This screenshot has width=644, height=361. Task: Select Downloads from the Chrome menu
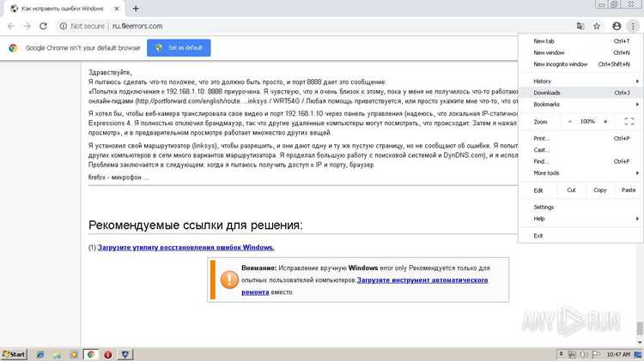tap(580, 93)
